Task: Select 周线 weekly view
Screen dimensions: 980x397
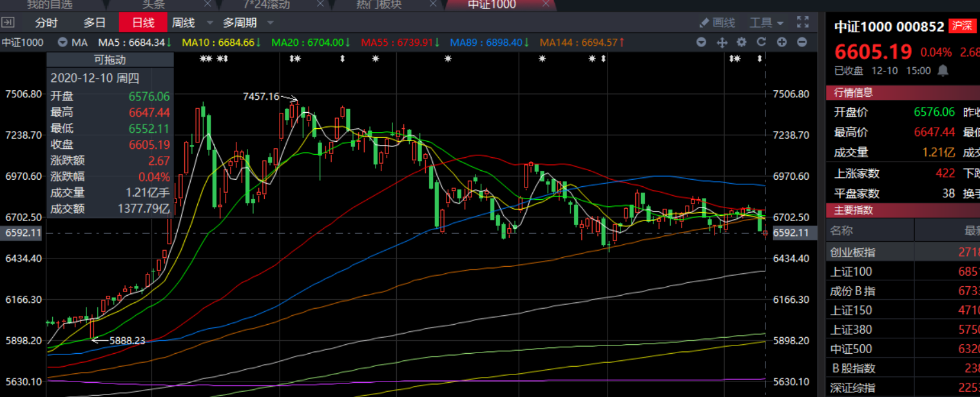Action: 183,23
